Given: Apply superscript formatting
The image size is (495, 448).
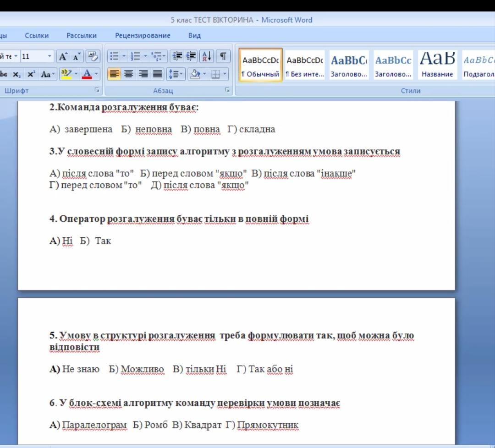Looking at the screenshot, I should 31,74.
